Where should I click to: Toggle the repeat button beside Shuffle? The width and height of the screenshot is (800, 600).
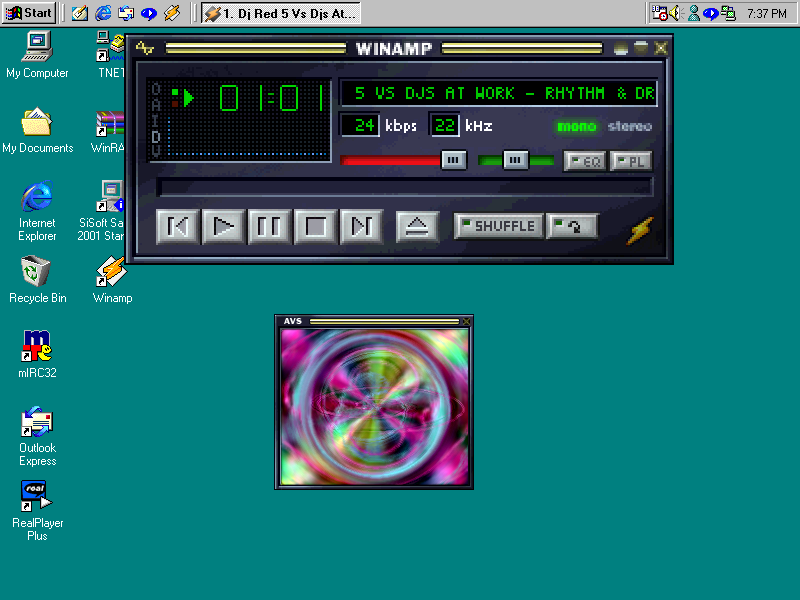pos(572,226)
